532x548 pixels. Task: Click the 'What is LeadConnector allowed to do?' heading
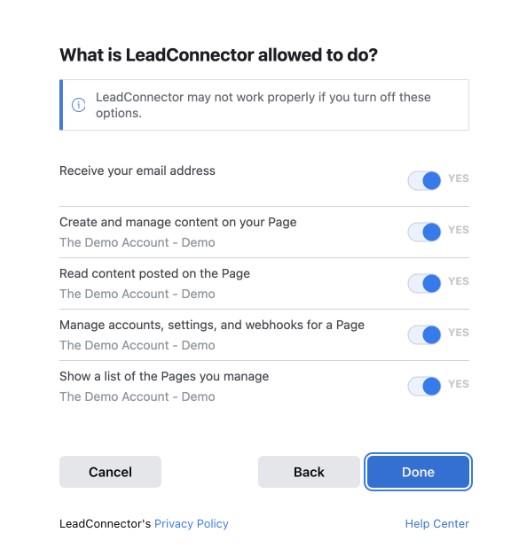(x=218, y=55)
